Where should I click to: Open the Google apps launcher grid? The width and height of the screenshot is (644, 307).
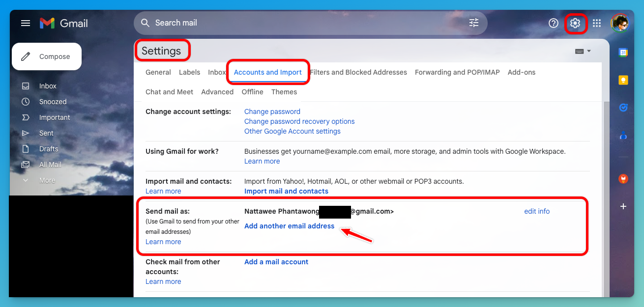tap(596, 23)
